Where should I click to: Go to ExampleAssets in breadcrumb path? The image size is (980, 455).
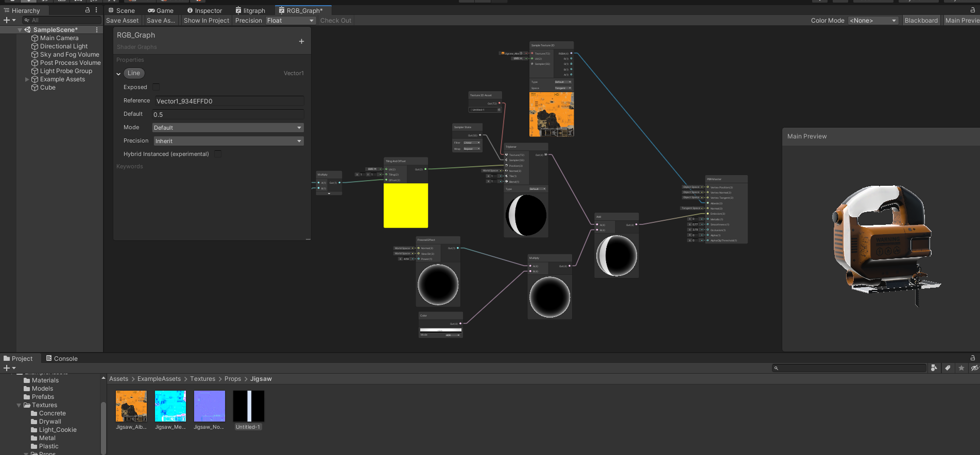coord(159,379)
